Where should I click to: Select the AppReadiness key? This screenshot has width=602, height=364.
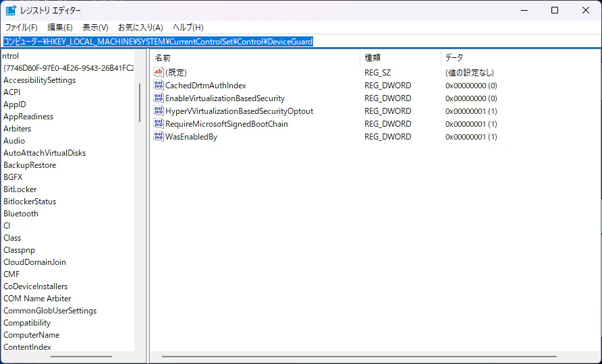click(28, 117)
